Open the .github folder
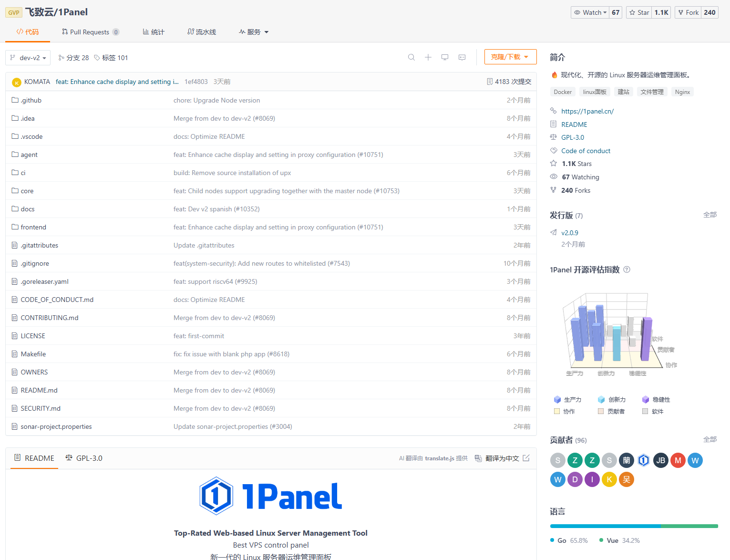 tap(31, 100)
